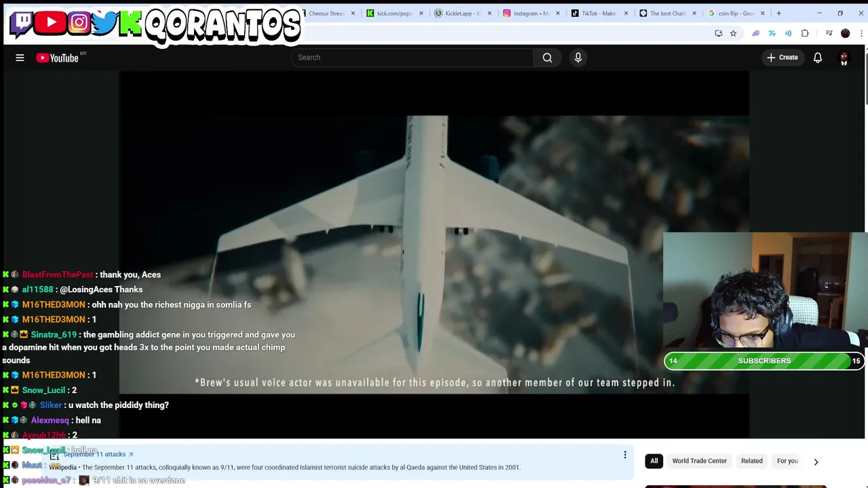The image size is (868, 488).
Task: Close the 'The best ChatG' tab
Action: 694,13
